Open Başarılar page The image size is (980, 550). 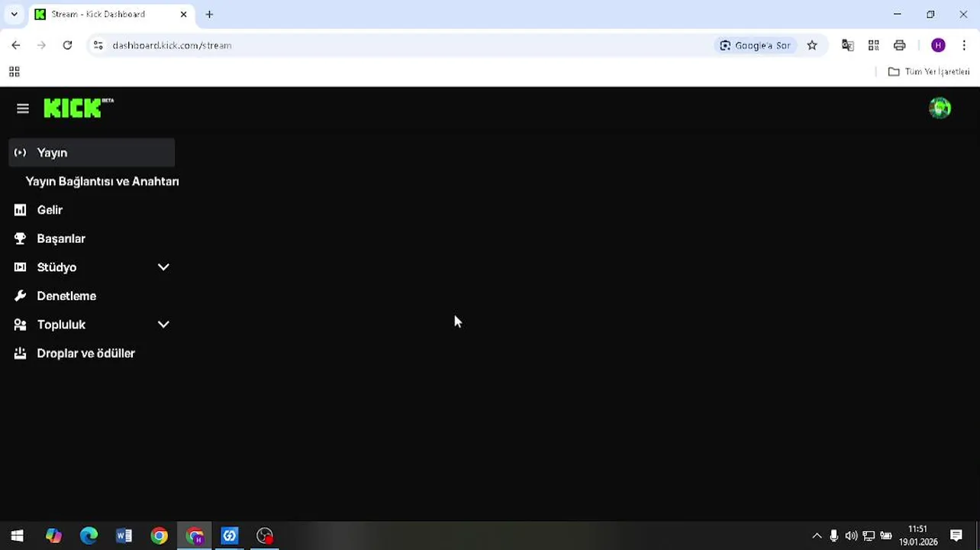click(x=61, y=238)
